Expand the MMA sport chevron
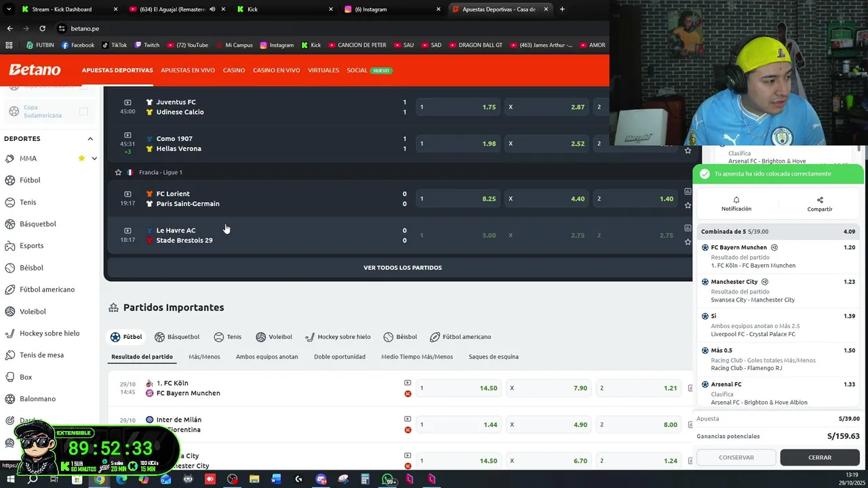This screenshot has height=488, width=868. [94, 159]
